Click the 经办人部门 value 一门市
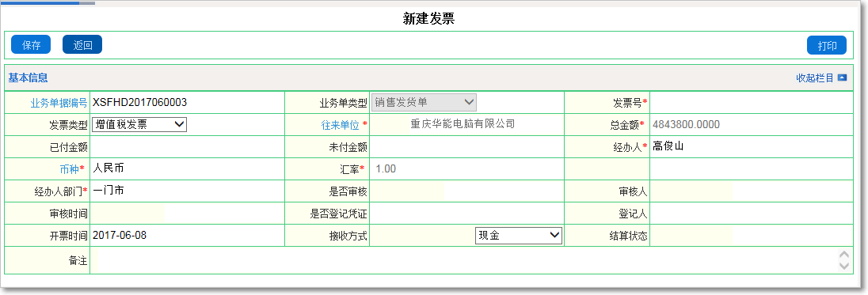 point(108,190)
